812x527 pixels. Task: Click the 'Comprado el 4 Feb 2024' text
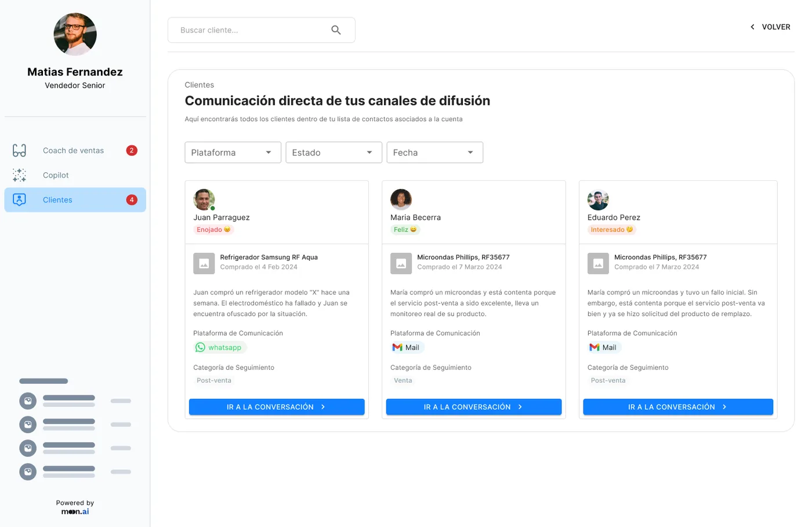coord(259,267)
